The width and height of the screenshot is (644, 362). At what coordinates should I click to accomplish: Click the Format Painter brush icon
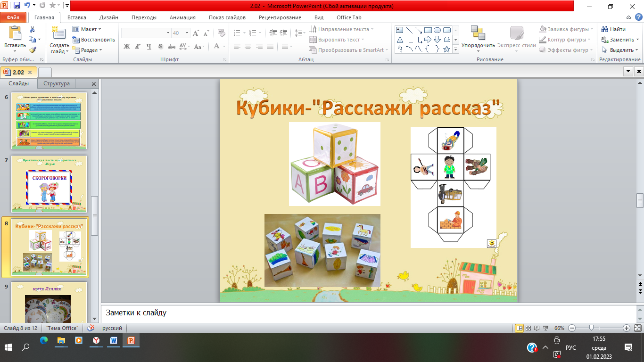pyautogui.click(x=32, y=50)
